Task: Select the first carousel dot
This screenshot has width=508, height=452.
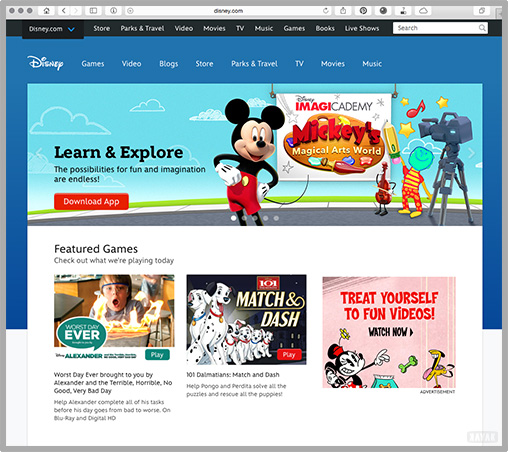Action: tap(233, 218)
